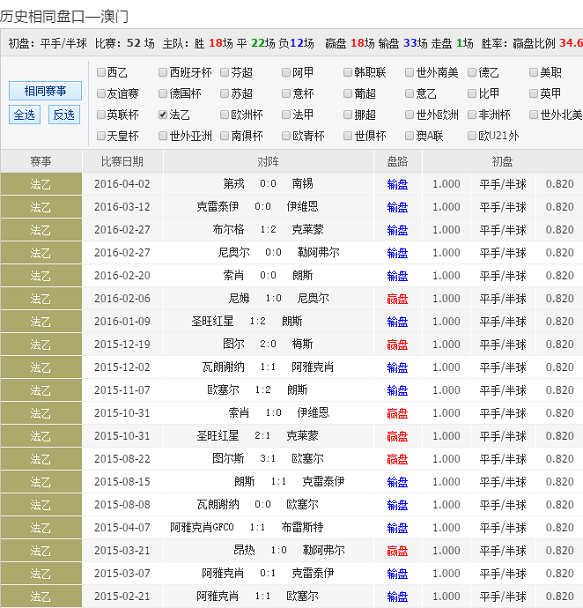Click the 比赛日期 column header
The height and width of the screenshot is (608, 583).
click(x=122, y=161)
